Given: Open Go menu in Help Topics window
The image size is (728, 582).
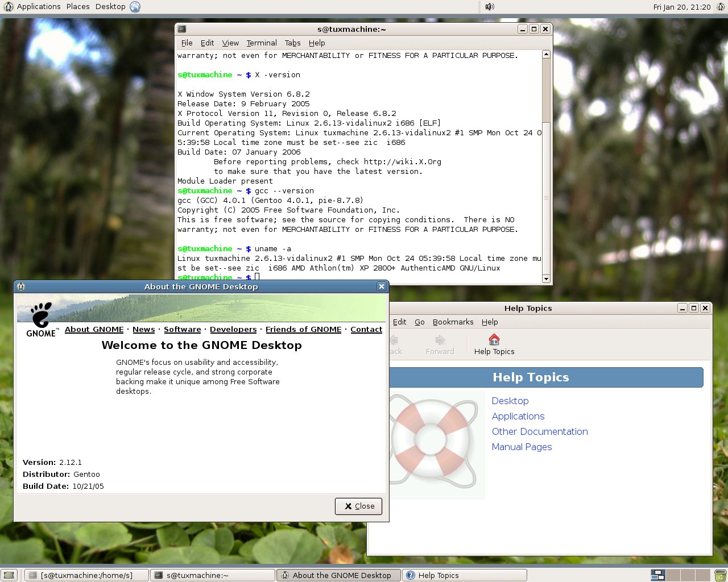Looking at the screenshot, I should coord(420,322).
